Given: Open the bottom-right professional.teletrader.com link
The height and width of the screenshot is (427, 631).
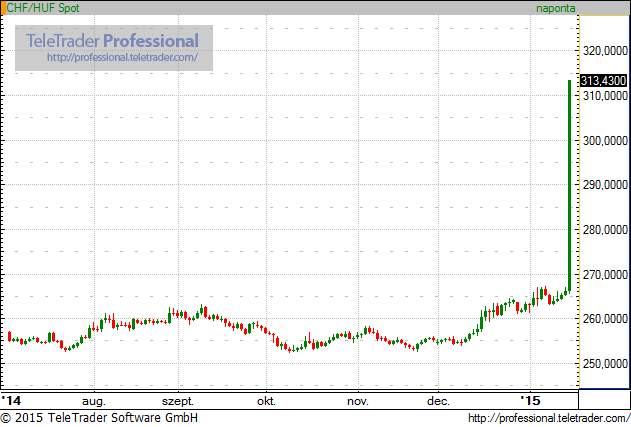Looking at the screenshot, I should pyautogui.click(x=549, y=419).
